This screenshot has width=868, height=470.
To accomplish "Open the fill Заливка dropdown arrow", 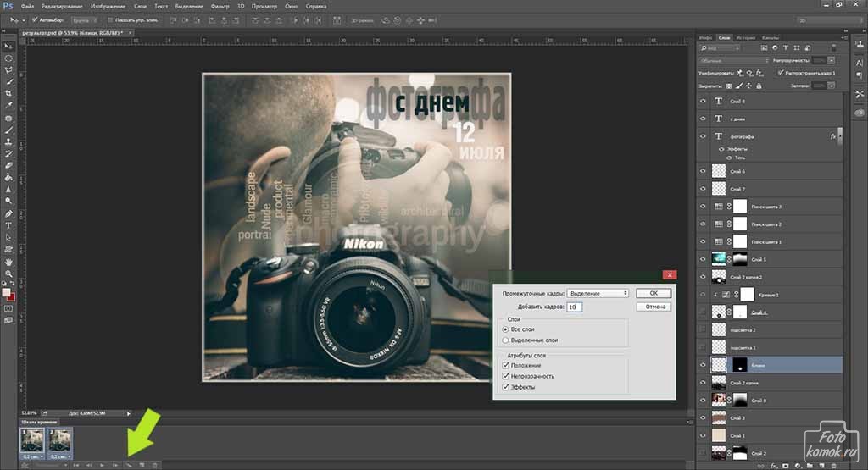I will click(x=831, y=86).
